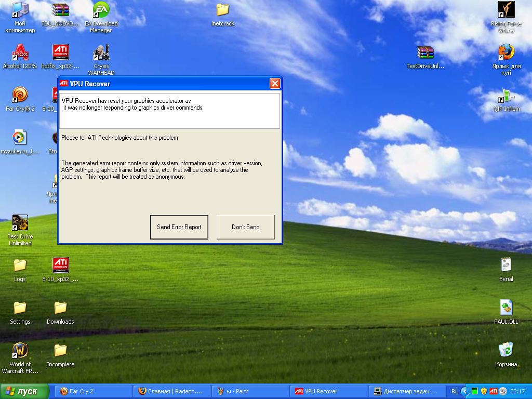Launch the EA Download Manager shortcut
Viewport: 532px width, 399px height.
[101, 17]
